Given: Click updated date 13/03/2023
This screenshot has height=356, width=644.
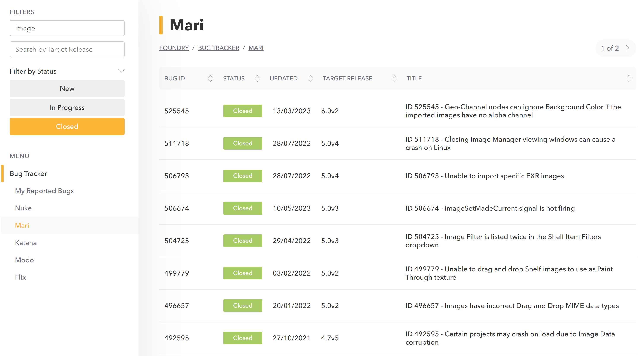Looking at the screenshot, I should tap(291, 111).
